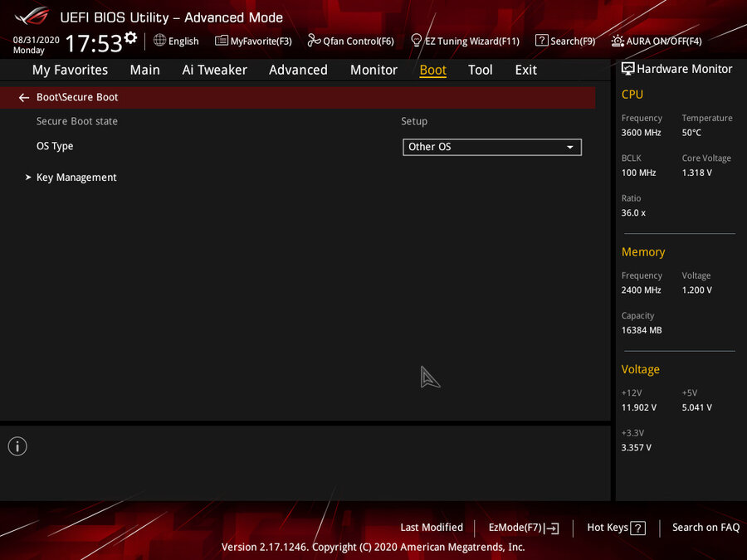Go to the Exit tab

[x=526, y=70]
